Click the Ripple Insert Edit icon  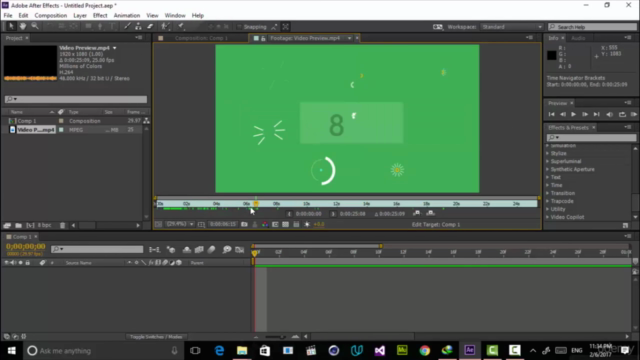pos(416,213)
